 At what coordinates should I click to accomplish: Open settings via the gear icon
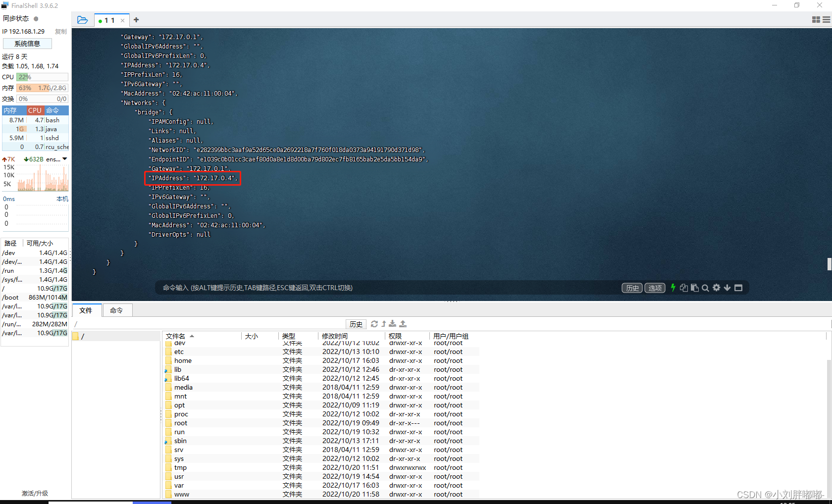click(x=716, y=288)
